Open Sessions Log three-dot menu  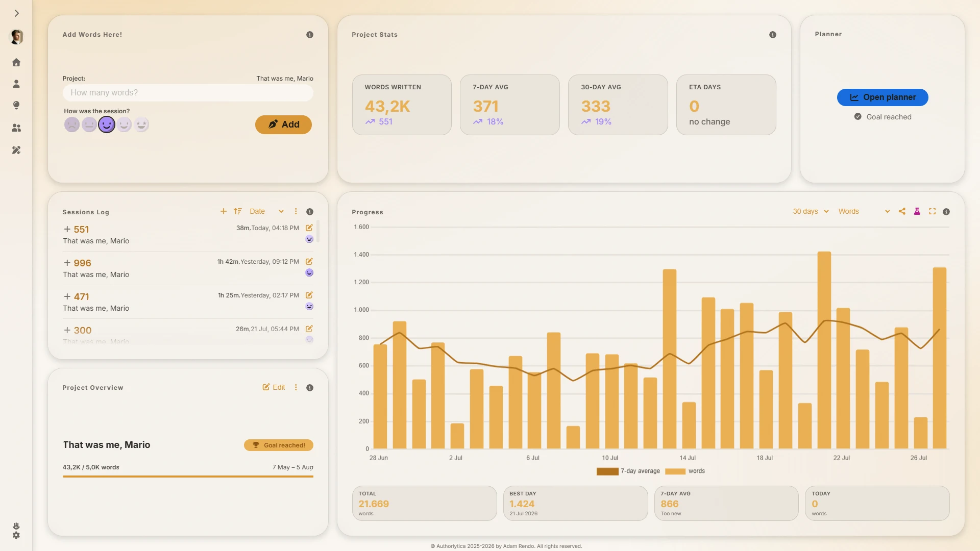click(x=296, y=211)
